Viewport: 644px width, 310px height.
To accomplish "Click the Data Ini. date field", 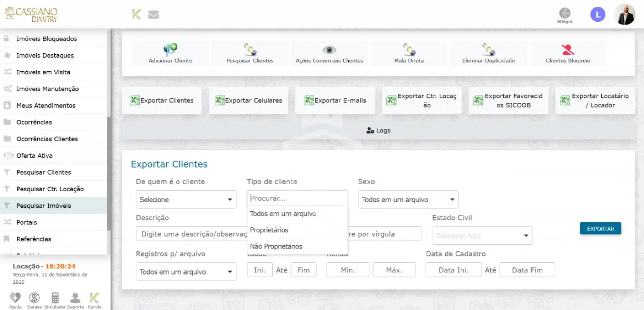I will click(x=453, y=270).
